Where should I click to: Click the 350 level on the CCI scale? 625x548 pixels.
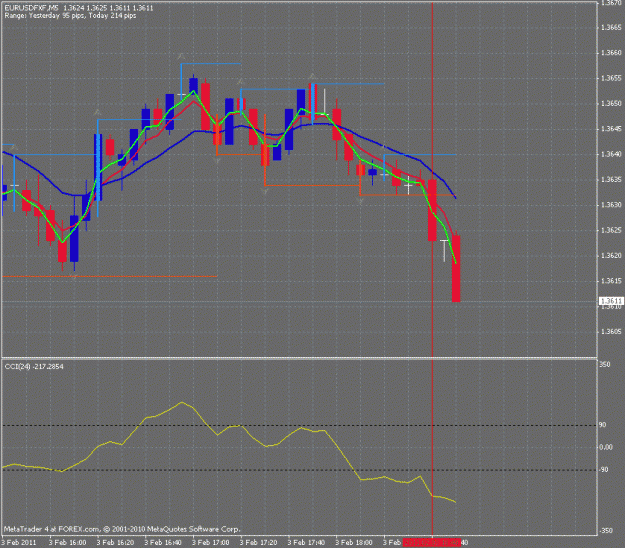coord(605,365)
